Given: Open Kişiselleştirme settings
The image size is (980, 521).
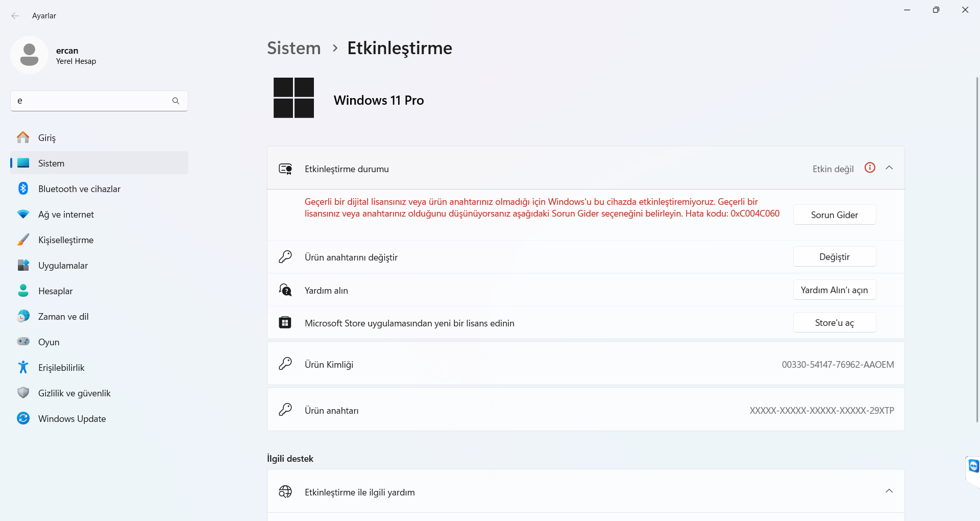Looking at the screenshot, I should [x=99, y=240].
